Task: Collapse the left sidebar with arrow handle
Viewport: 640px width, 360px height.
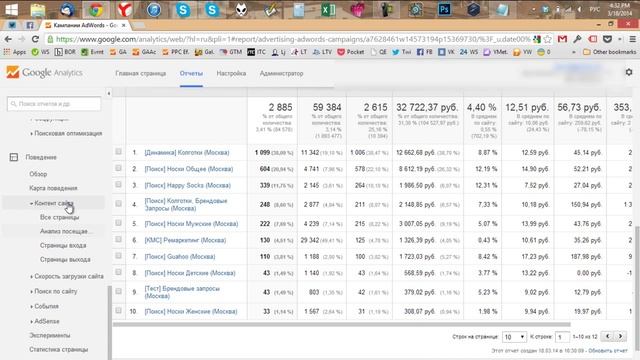Action: 109,93
